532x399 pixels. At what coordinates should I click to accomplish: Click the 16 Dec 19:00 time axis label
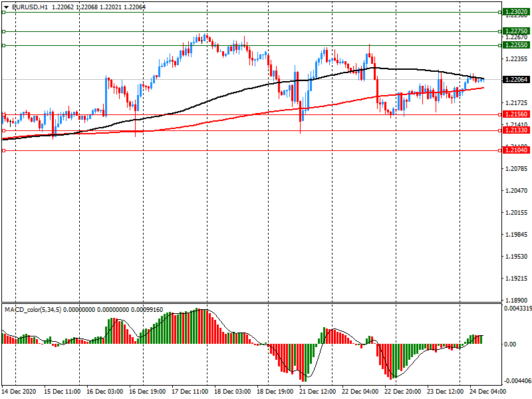[x=147, y=392]
